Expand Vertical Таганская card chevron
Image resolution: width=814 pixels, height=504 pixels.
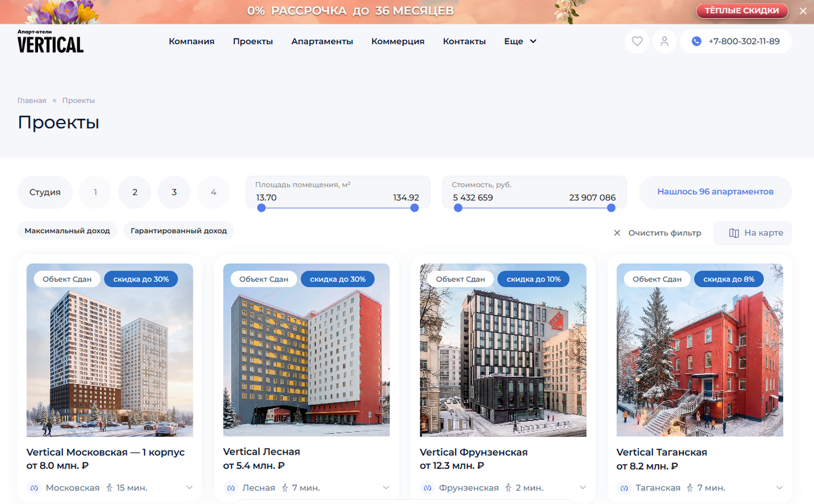779,488
